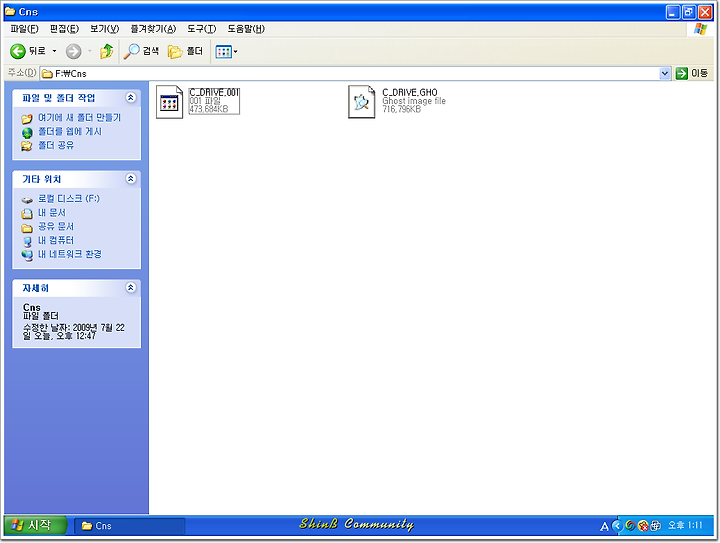The height and width of the screenshot is (543, 720).
Task: Close the Cns window
Action: click(705, 12)
